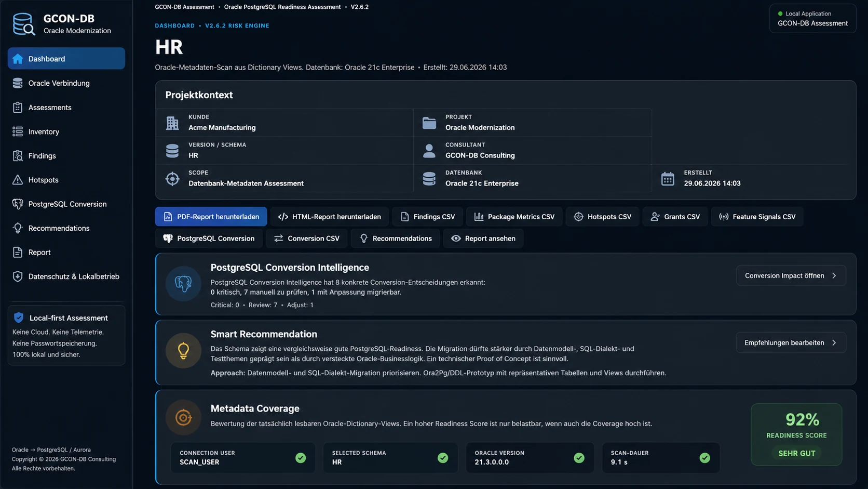
Task: Click the HR page title
Action: (x=169, y=47)
